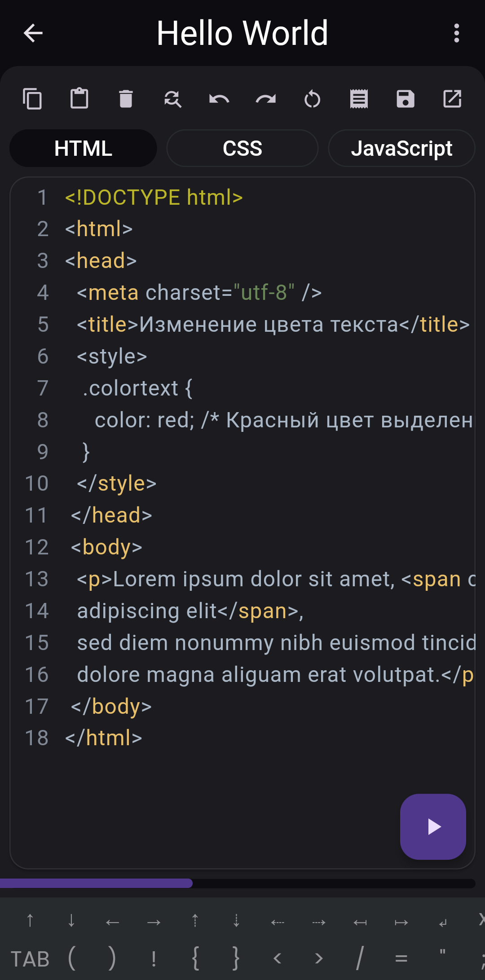Open find and replace tool

172,99
